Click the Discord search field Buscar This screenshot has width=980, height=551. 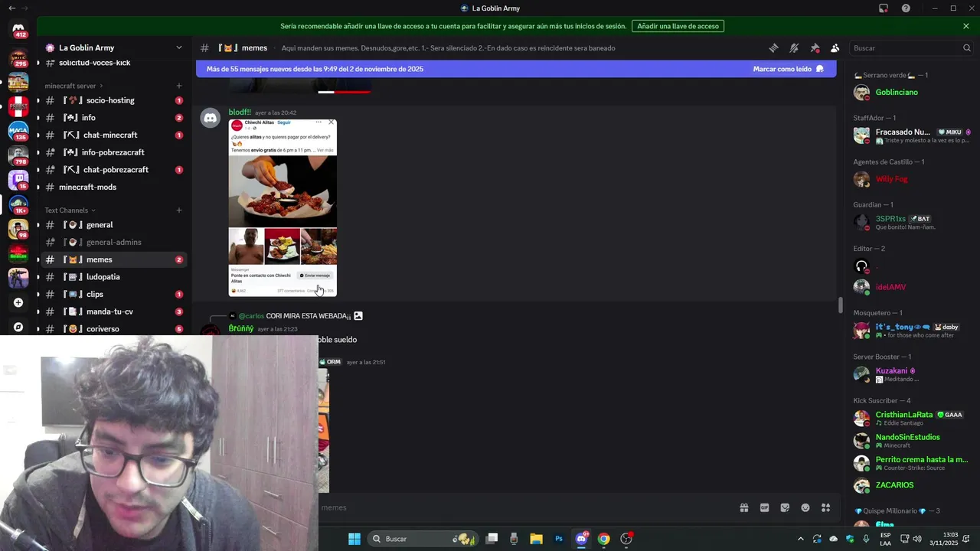[911, 47]
